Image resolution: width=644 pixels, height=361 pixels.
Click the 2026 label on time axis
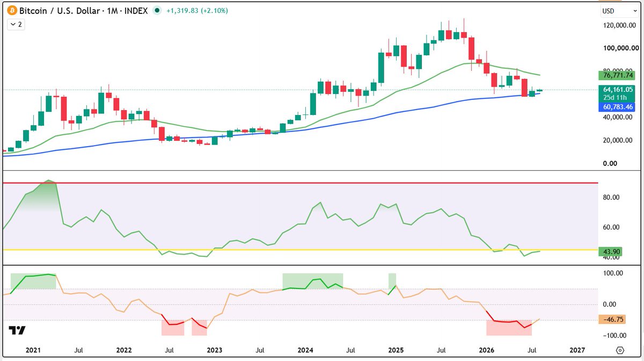point(486,349)
